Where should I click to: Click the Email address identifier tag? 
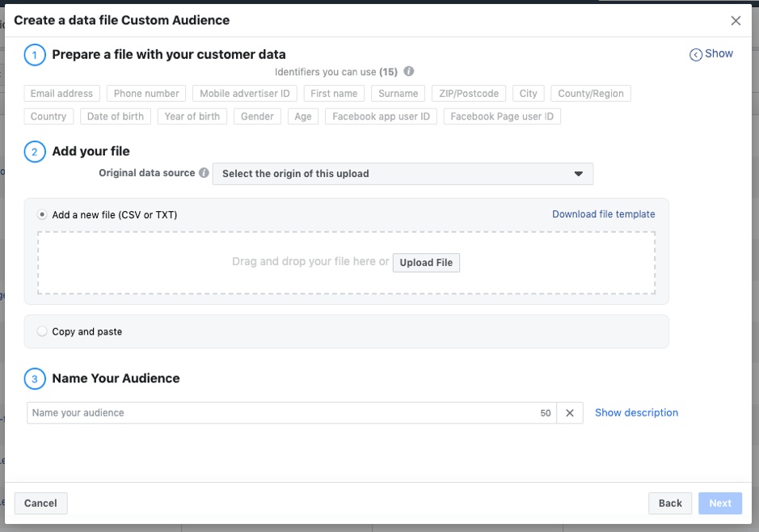click(61, 94)
